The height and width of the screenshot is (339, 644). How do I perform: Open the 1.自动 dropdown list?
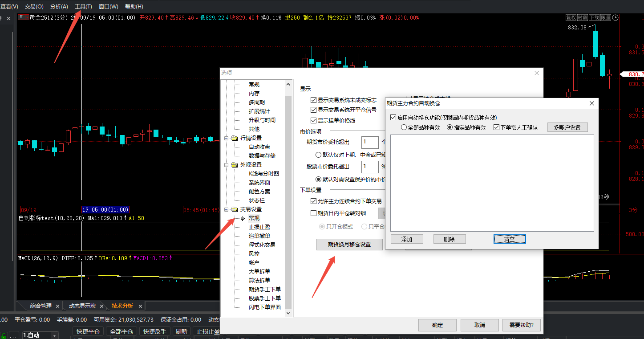tap(55, 335)
